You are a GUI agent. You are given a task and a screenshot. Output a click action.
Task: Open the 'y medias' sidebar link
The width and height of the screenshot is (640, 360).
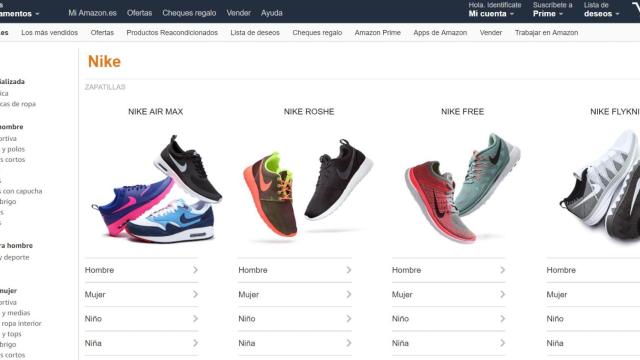click(16, 313)
